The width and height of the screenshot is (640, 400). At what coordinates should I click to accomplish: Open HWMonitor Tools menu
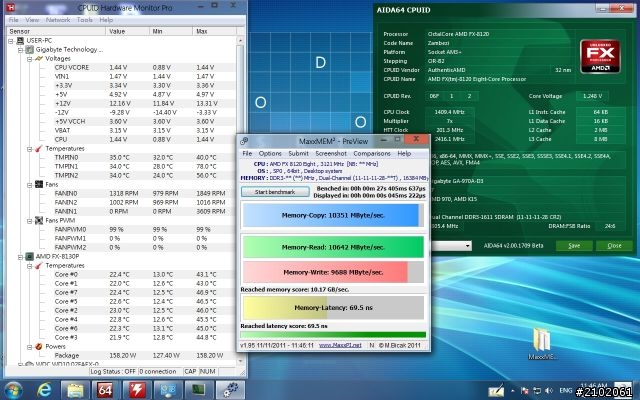tap(84, 20)
